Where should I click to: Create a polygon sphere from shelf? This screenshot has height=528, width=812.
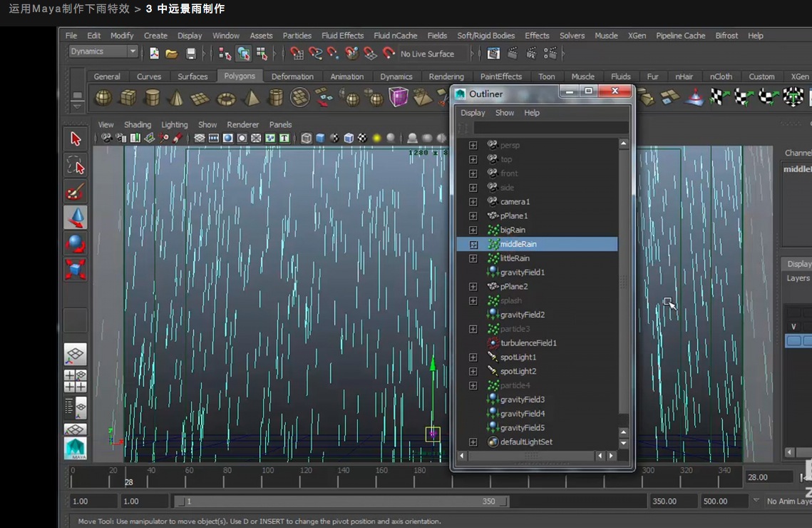point(103,98)
